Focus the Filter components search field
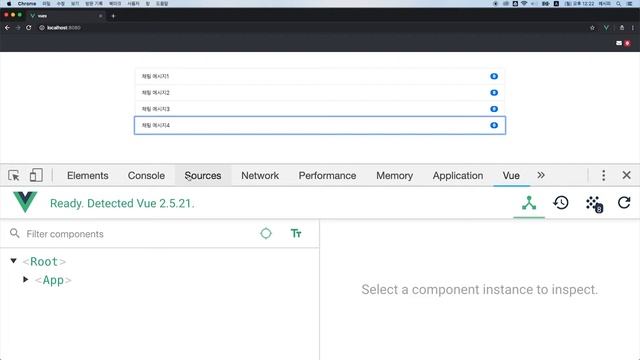This screenshot has height=360, width=640. tap(139, 234)
